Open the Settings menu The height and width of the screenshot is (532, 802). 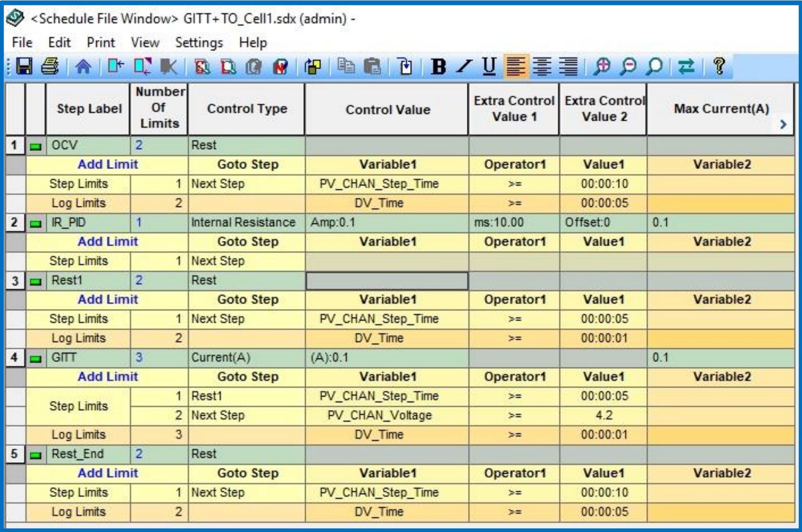click(199, 43)
